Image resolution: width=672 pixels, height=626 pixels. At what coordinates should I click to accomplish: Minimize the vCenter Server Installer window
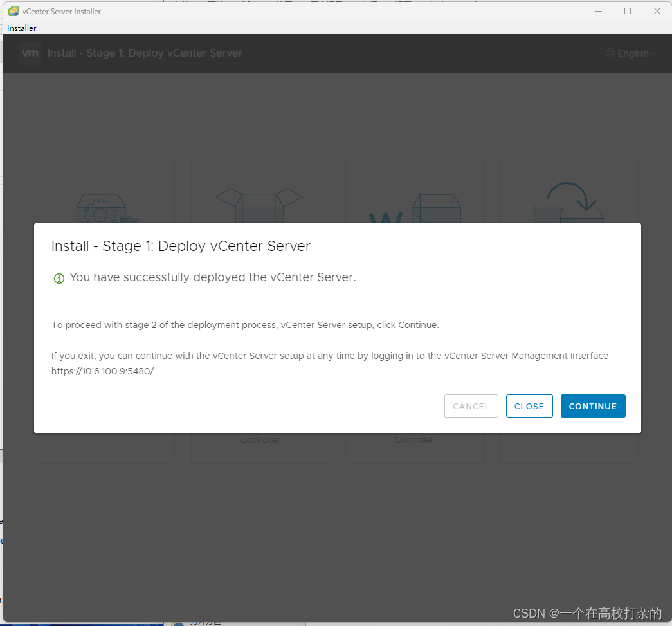599,11
